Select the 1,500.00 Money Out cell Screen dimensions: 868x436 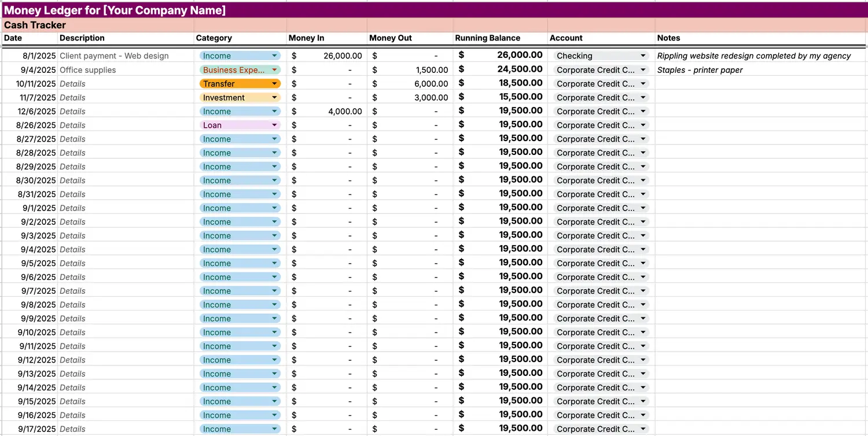(410, 70)
